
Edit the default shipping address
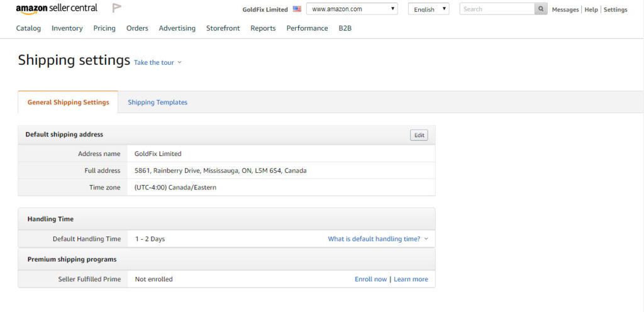point(419,135)
